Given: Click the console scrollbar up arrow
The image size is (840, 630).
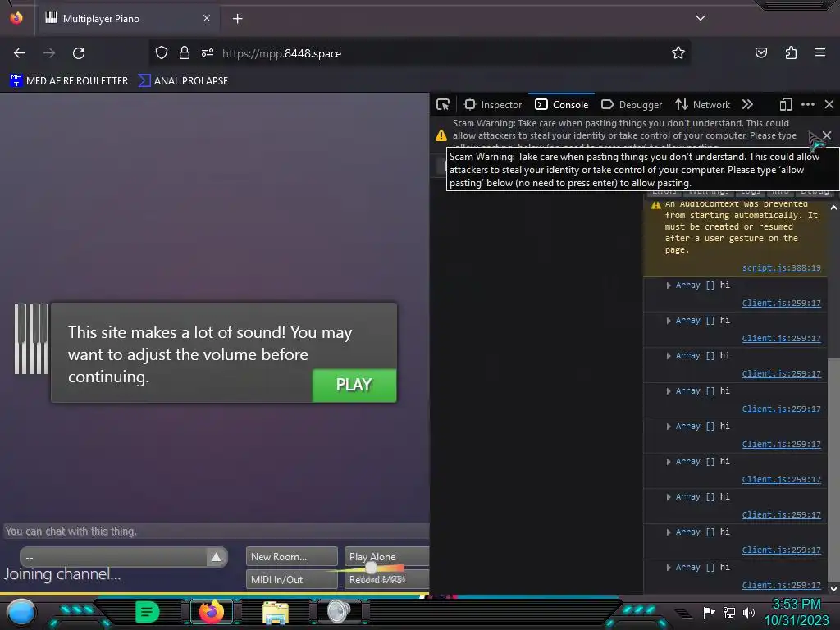Looking at the screenshot, I should [833, 208].
